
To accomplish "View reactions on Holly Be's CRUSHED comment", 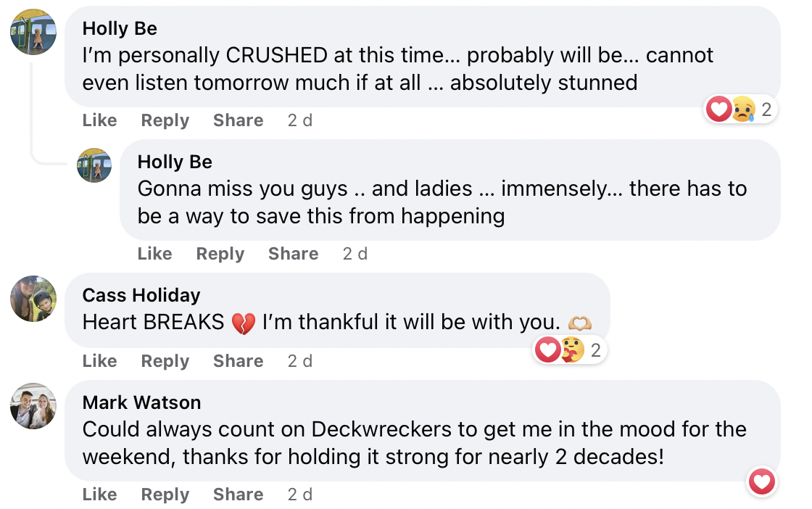I will pyautogui.click(x=741, y=110).
